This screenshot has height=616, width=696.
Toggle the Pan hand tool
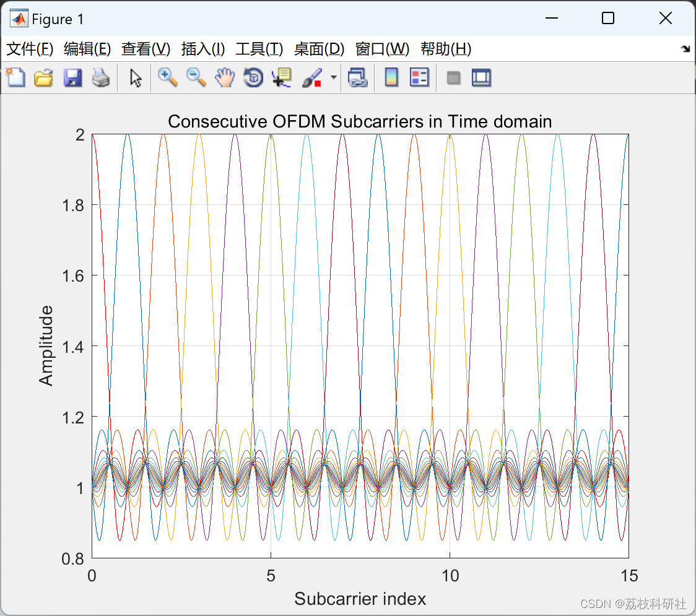(x=225, y=77)
